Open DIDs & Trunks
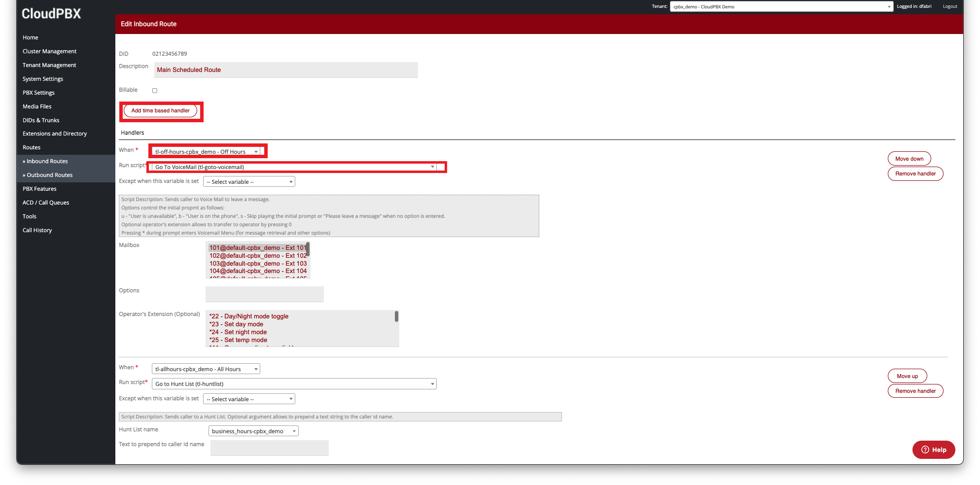 41,120
